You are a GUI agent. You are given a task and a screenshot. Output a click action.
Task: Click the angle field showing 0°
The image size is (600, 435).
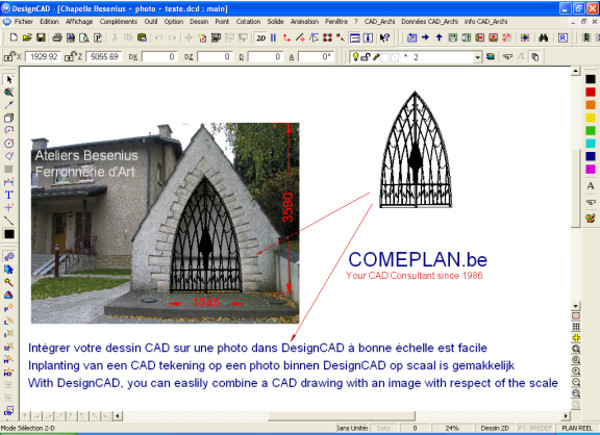tap(316, 57)
